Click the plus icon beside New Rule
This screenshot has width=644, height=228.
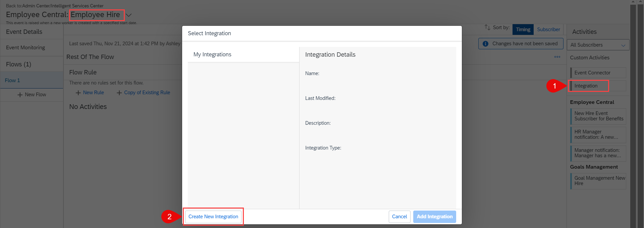click(x=78, y=93)
